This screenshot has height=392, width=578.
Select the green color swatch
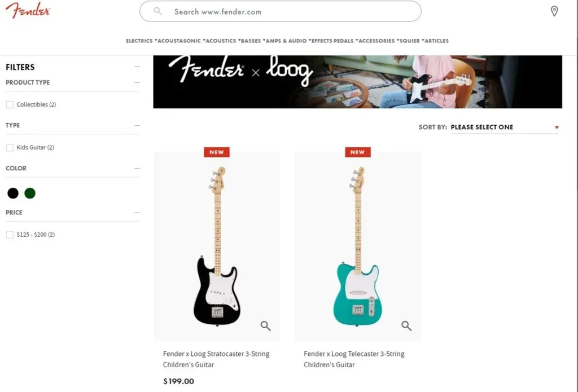coord(30,193)
